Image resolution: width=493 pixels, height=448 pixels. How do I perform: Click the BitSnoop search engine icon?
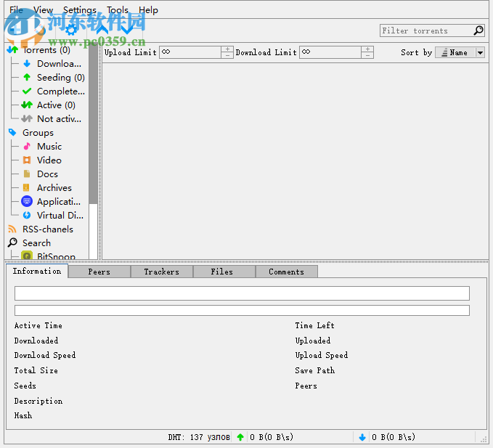27,256
